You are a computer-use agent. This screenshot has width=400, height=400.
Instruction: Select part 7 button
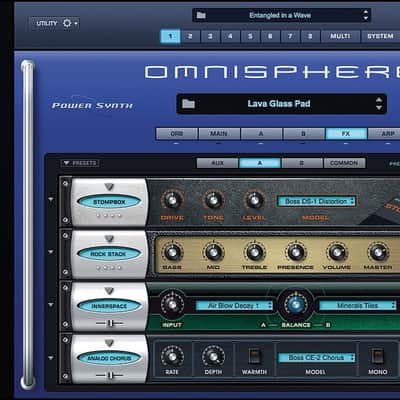pyautogui.click(x=290, y=36)
